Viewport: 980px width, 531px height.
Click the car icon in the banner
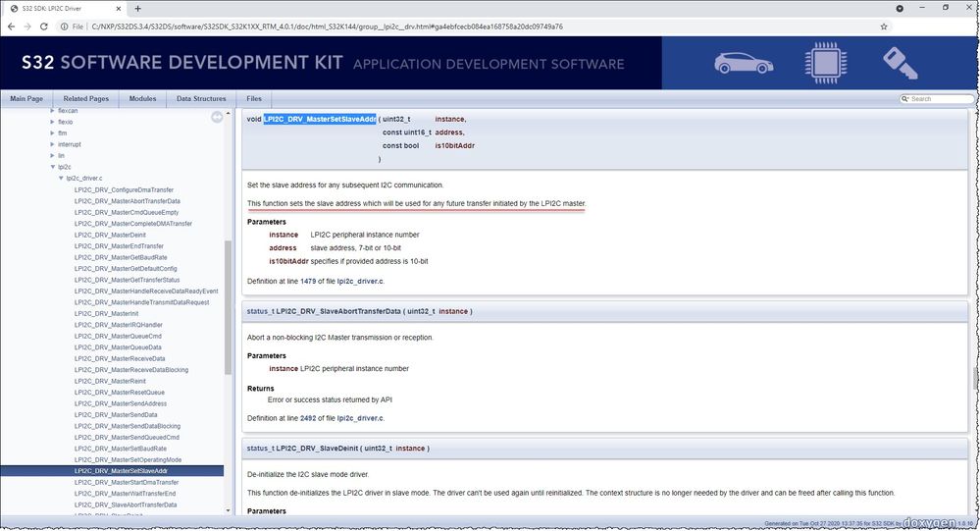pyautogui.click(x=744, y=63)
